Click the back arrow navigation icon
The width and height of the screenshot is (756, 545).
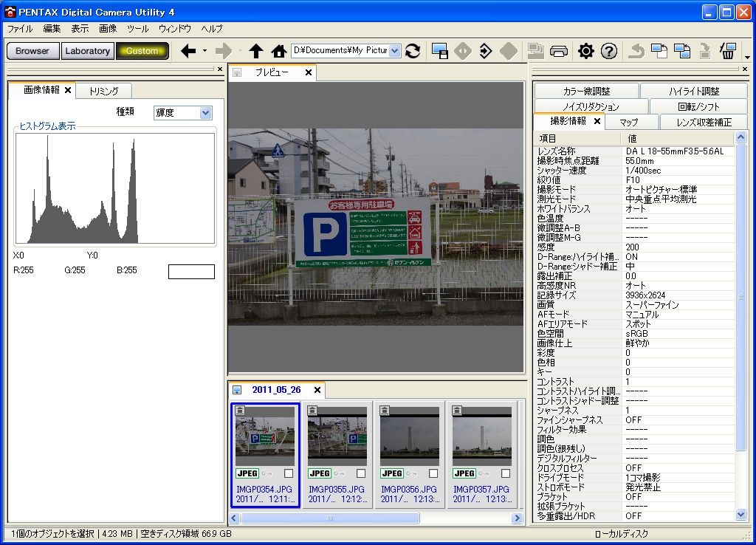(x=188, y=51)
